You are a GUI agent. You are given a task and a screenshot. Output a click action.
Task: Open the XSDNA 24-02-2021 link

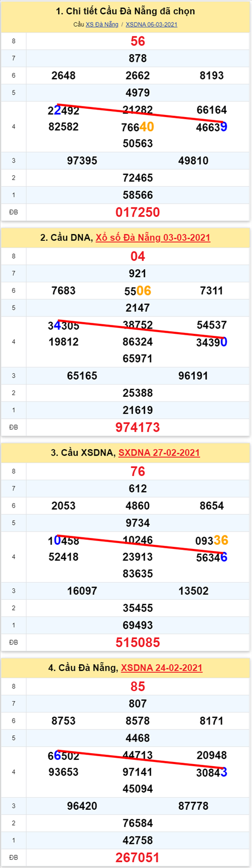[x=162, y=668]
